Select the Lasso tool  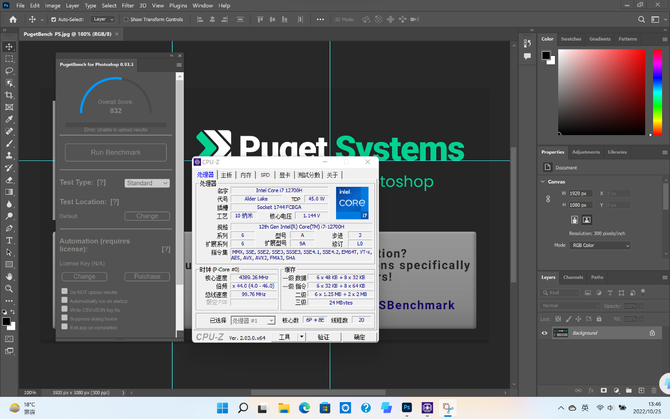click(9, 71)
